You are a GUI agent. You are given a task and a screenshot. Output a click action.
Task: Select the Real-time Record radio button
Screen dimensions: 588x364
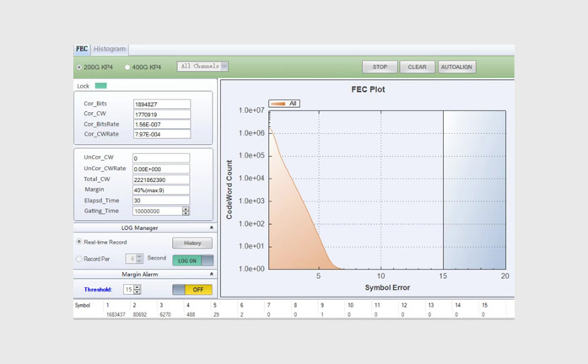coord(78,242)
